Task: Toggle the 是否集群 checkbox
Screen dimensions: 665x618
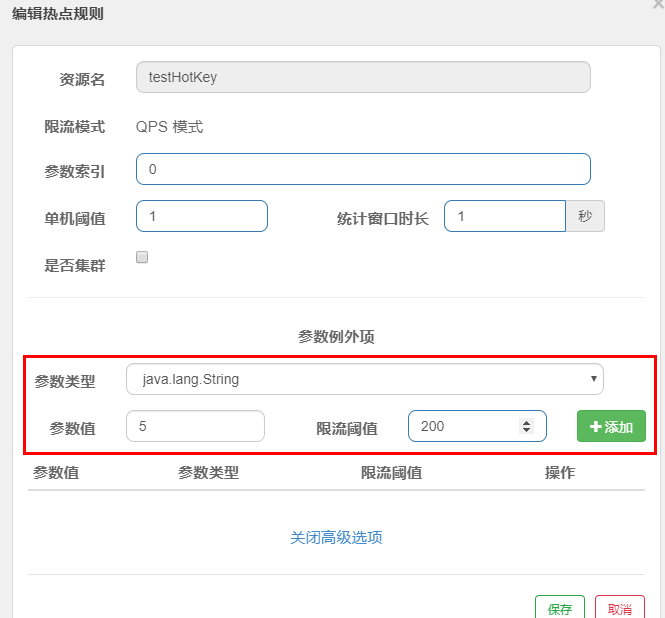Action: pyautogui.click(x=142, y=257)
